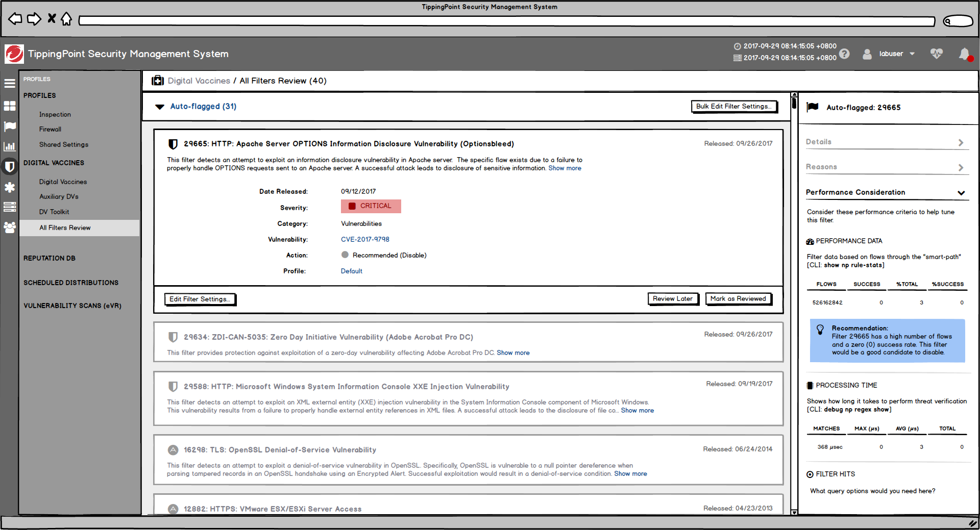
Task: Click Show more on filter 29588
Action: click(x=638, y=411)
